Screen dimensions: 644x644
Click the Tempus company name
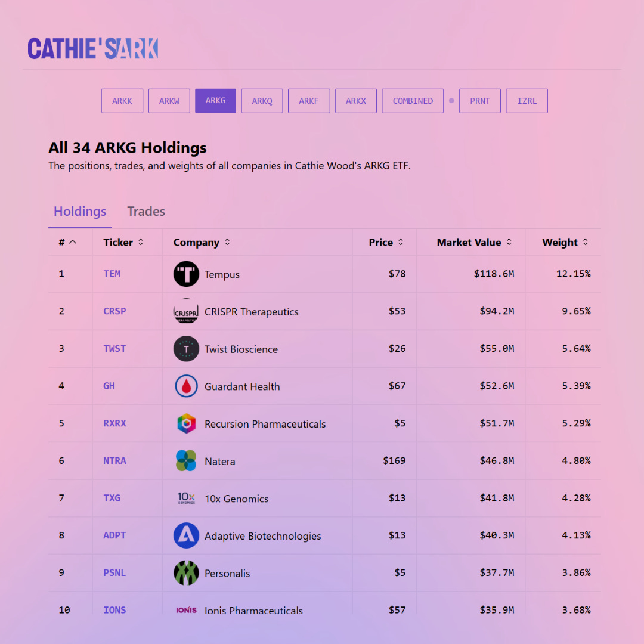[x=222, y=275]
